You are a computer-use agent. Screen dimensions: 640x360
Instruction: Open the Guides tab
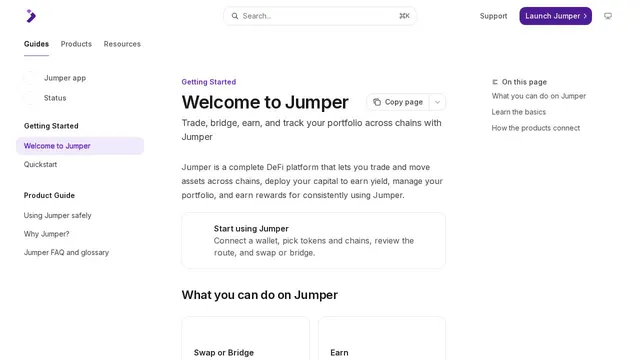36,44
